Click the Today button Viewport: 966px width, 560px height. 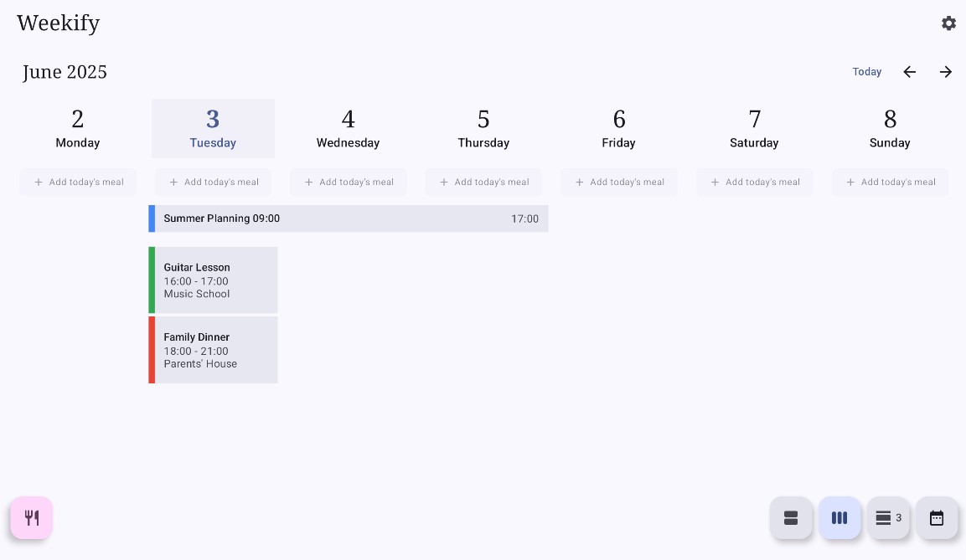pyautogui.click(x=867, y=72)
